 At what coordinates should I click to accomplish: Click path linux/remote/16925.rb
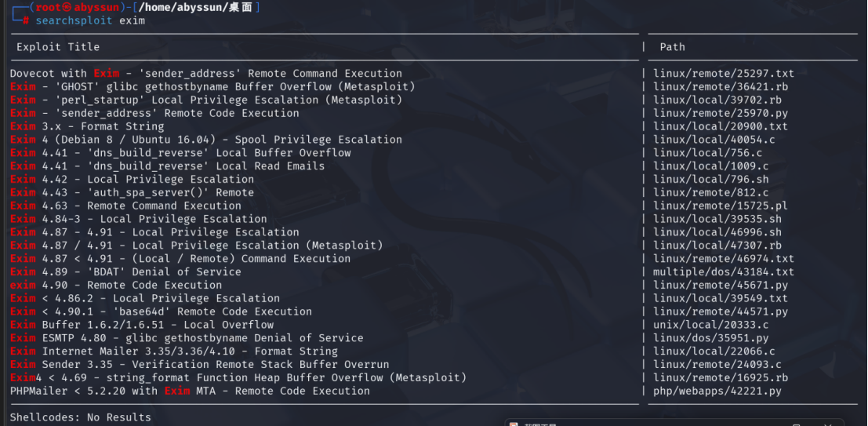[x=721, y=378]
